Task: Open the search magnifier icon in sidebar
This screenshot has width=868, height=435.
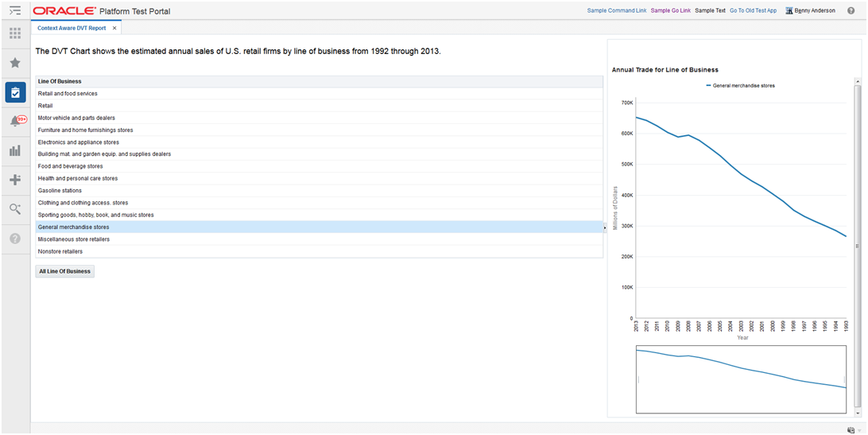Action: pos(15,209)
